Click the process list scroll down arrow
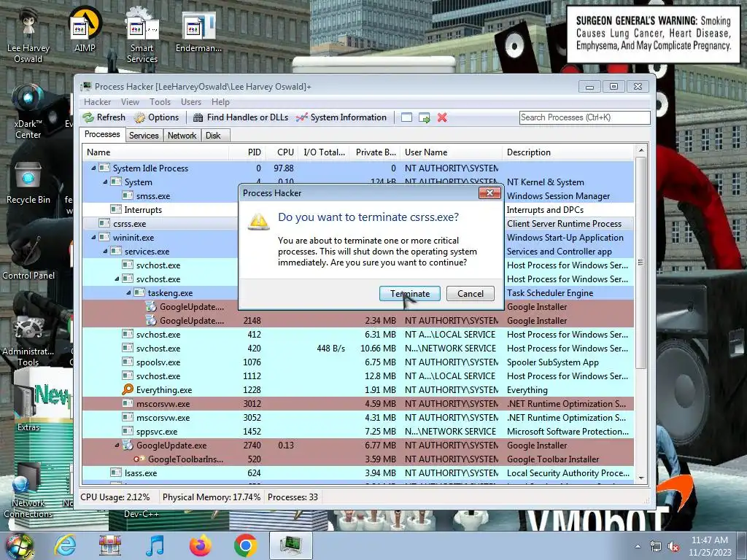 pos(640,478)
